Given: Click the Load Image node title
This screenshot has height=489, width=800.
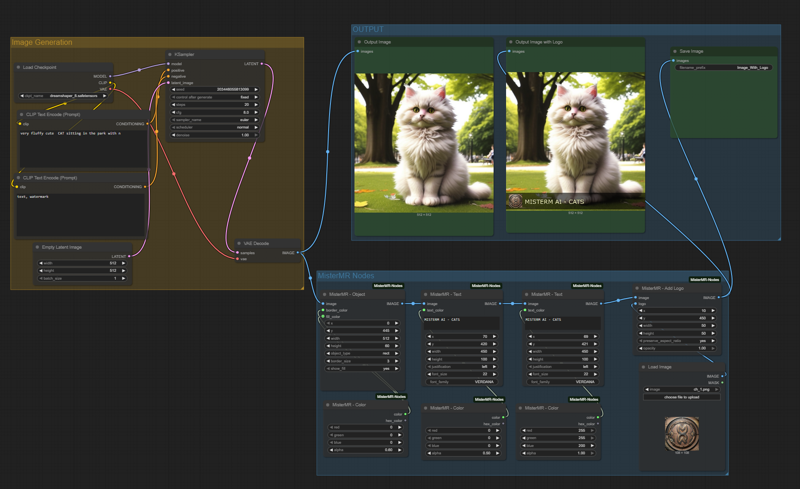Looking at the screenshot, I should 659,367.
